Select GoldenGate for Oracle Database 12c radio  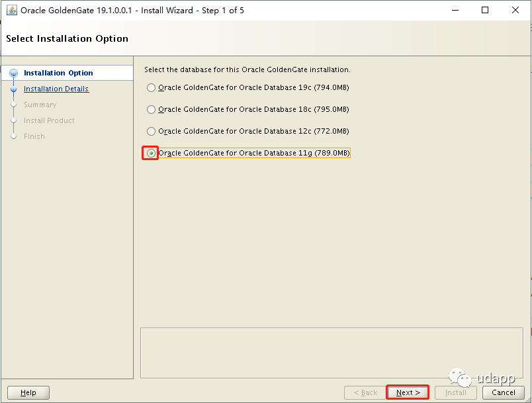click(x=152, y=132)
